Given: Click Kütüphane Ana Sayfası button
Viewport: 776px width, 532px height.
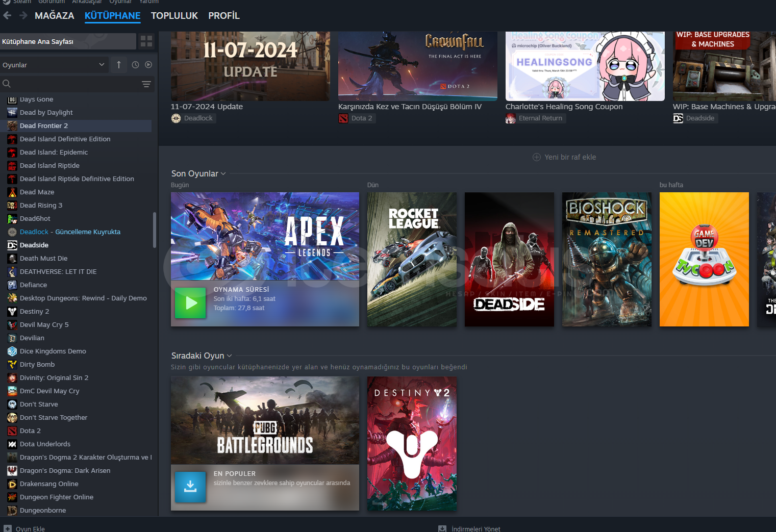Looking at the screenshot, I should (x=68, y=41).
